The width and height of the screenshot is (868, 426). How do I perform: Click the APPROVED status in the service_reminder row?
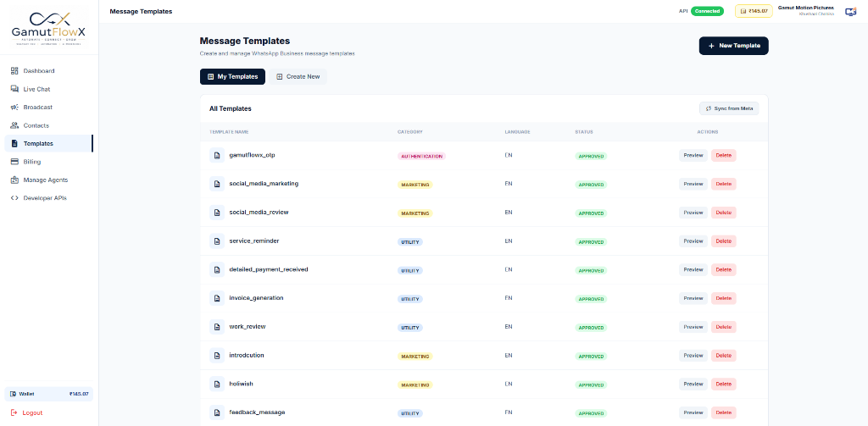click(591, 241)
